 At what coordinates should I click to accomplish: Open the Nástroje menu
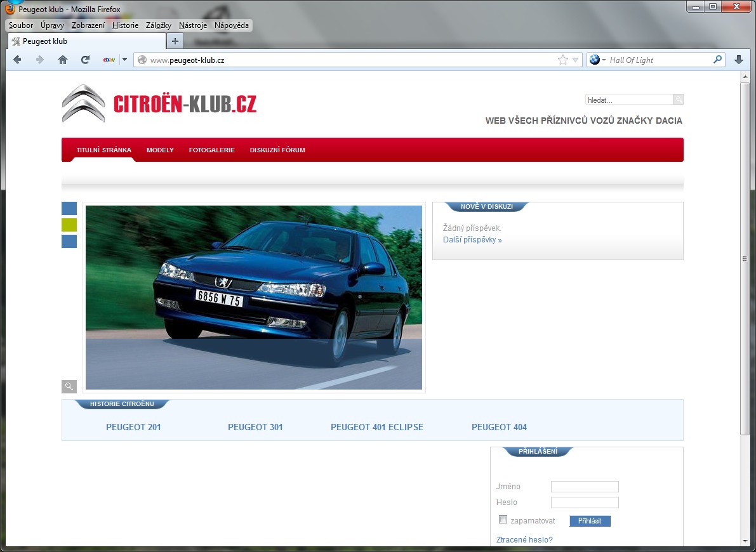coord(192,25)
